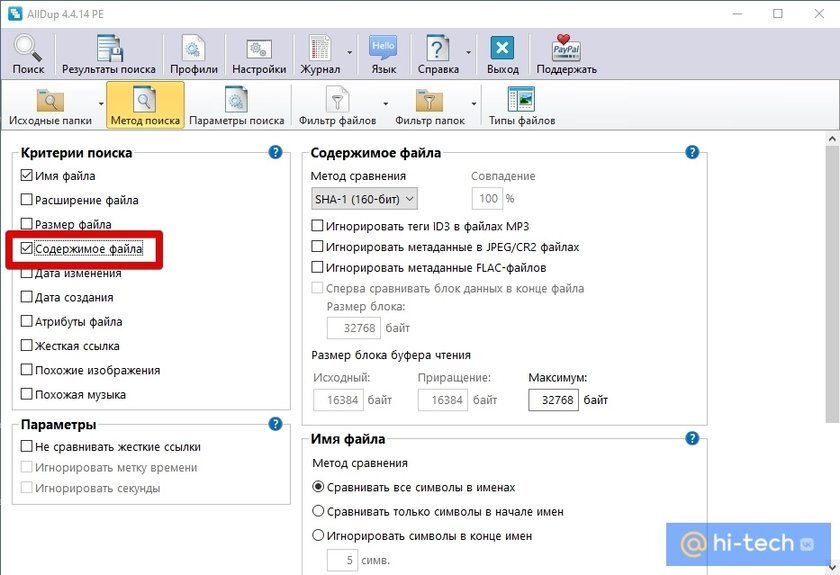
Task: Switch to Параметры поиска tab
Action: 237,106
